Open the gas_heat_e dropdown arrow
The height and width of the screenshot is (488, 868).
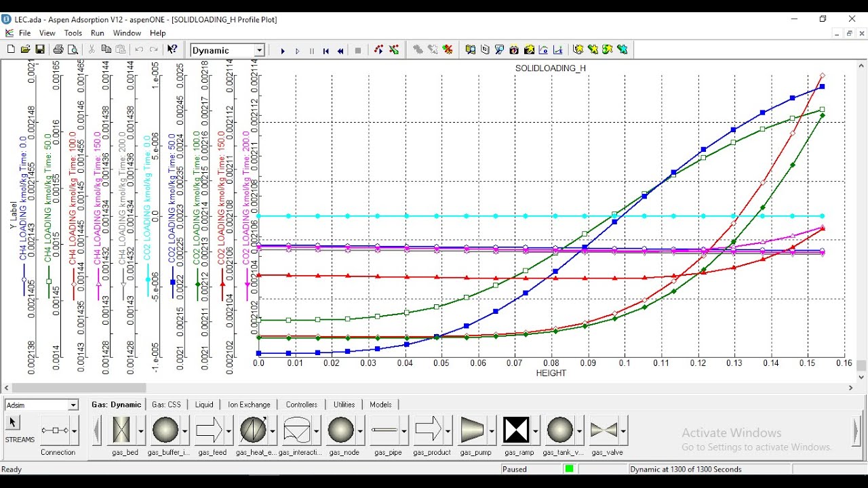tap(273, 430)
